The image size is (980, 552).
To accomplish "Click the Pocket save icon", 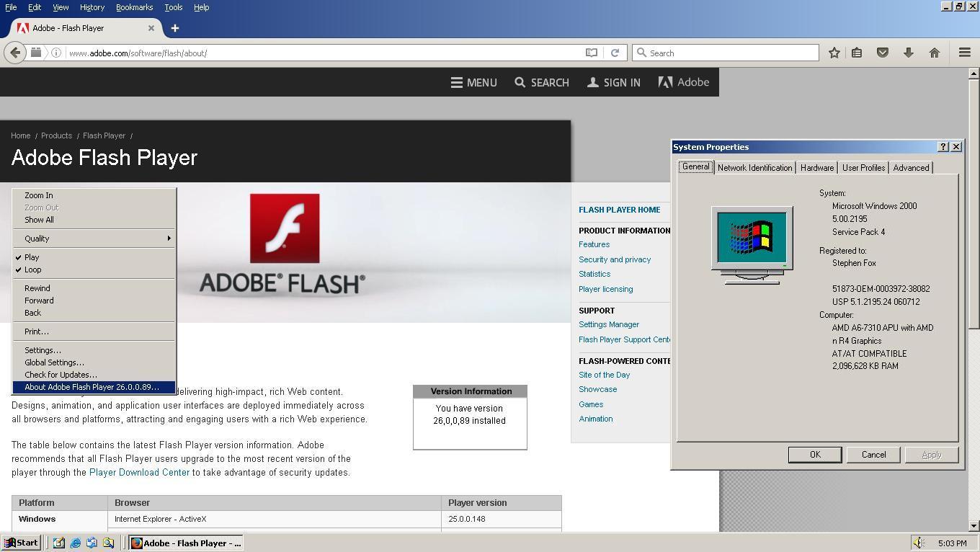I will [x=883, y=53].
